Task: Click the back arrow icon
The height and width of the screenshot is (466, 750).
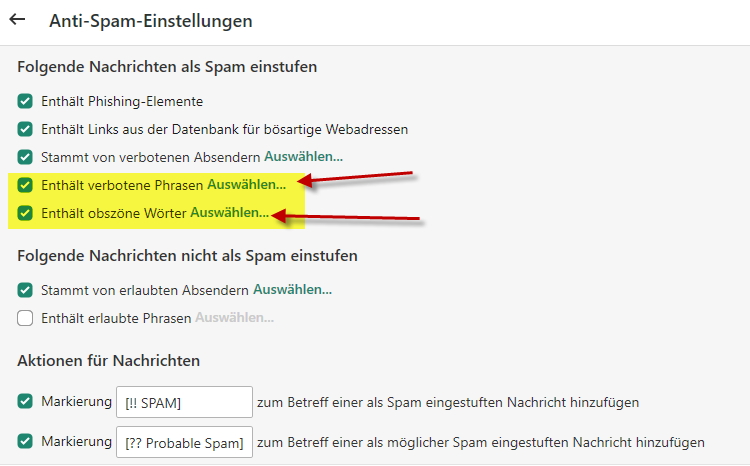Action: 17,19
